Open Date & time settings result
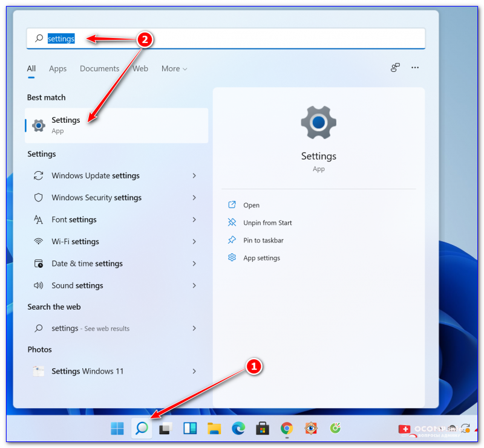Viewport: 484px width, 448px height. click(116, 264)
